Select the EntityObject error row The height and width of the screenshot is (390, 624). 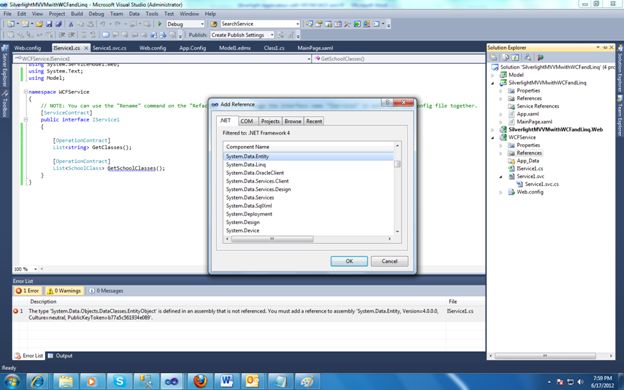pyautogui.click(x=249, y=314)
